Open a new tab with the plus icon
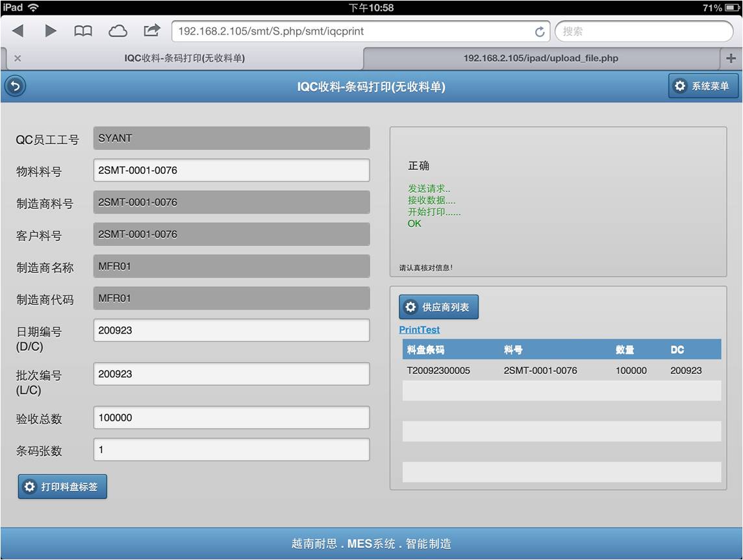 pos(731,58)
